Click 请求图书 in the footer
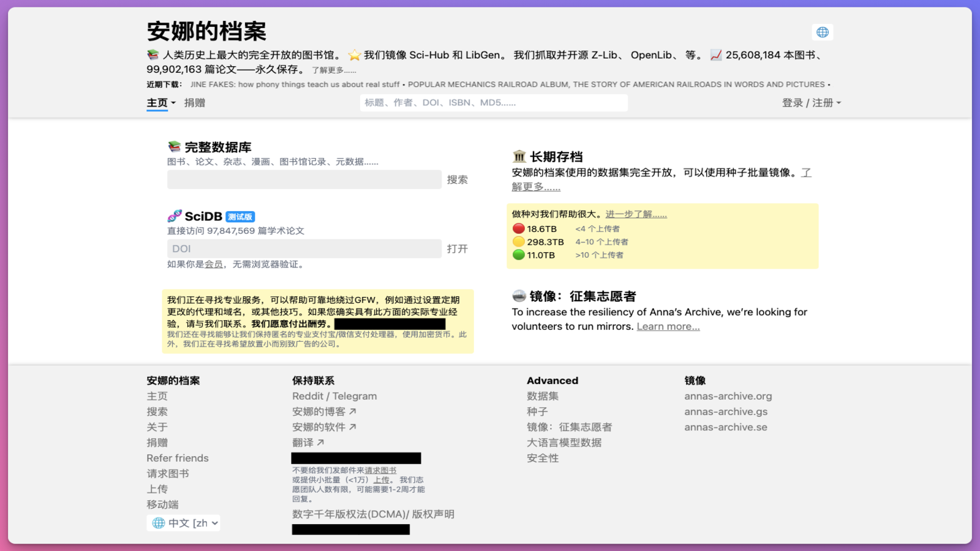980x551 pixels. click(x=168, y=473)
